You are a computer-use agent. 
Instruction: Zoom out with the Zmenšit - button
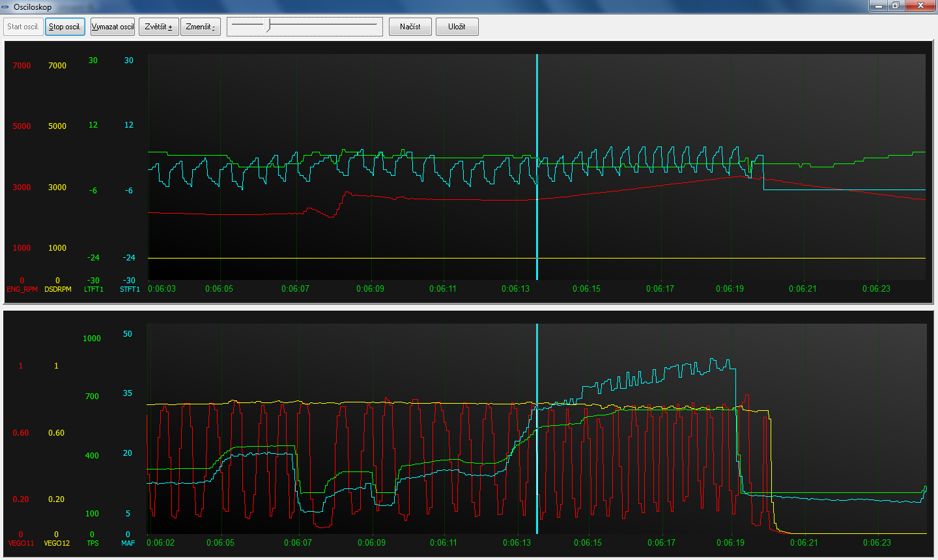[x=201, y=27]
